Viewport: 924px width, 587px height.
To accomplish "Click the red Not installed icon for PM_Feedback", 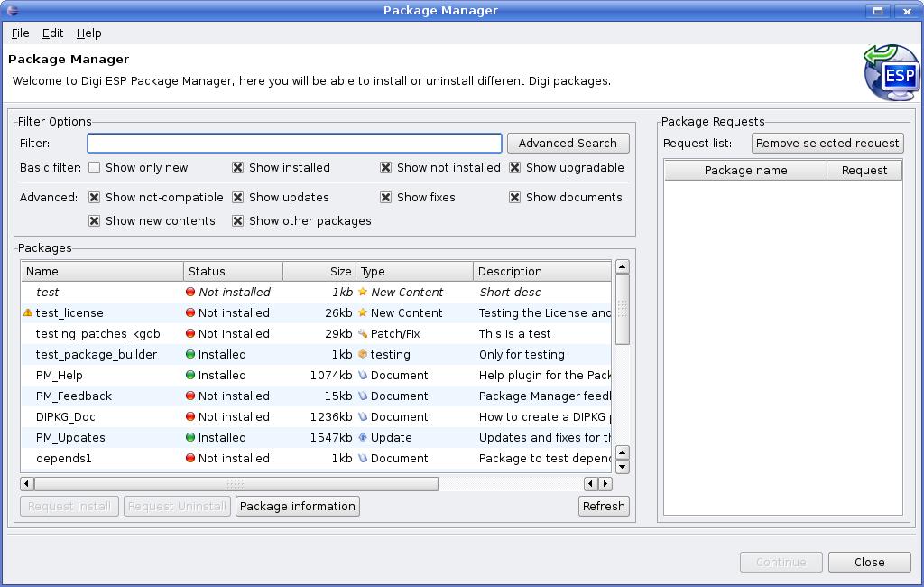I will click(190, 396).
